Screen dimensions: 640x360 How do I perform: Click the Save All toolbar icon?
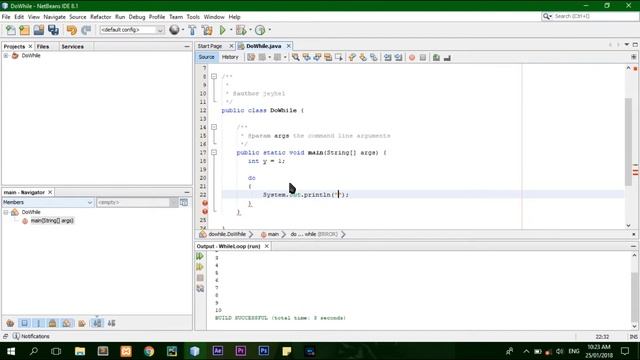[53, 30]
